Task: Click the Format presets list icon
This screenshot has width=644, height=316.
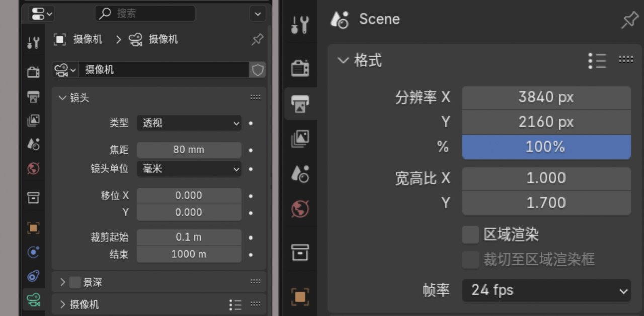Action: [x=597, y=61]
